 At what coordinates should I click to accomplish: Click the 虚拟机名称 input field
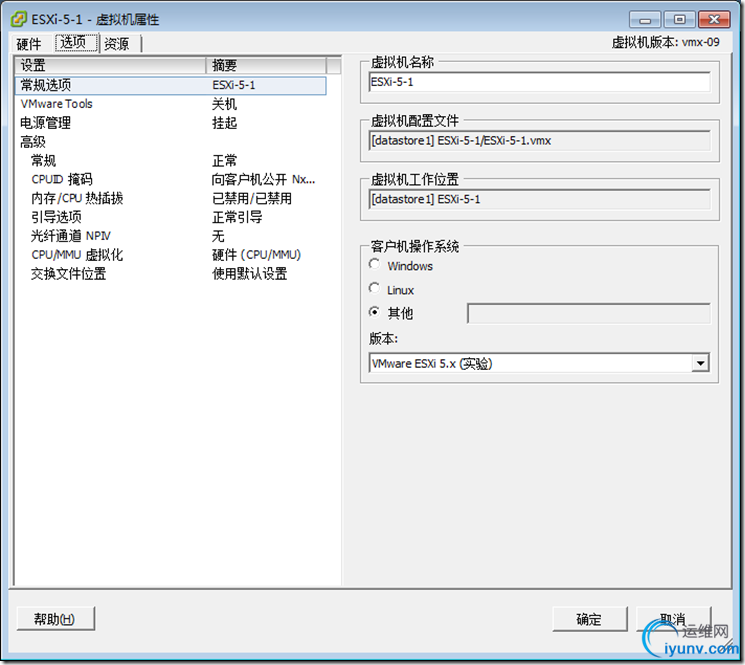[539, 82]
